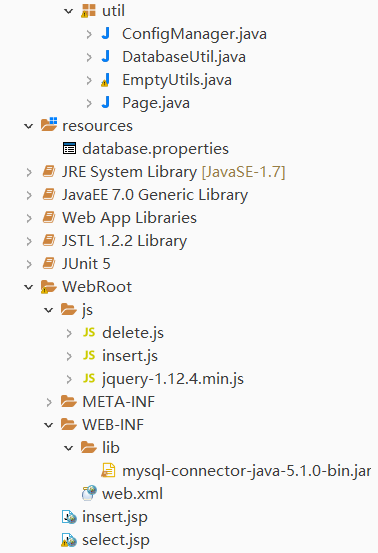Select "JavaEE 7.0 Generic Library" label
Viewport: 378px width, 553px height.
click(x=155, y=195)
